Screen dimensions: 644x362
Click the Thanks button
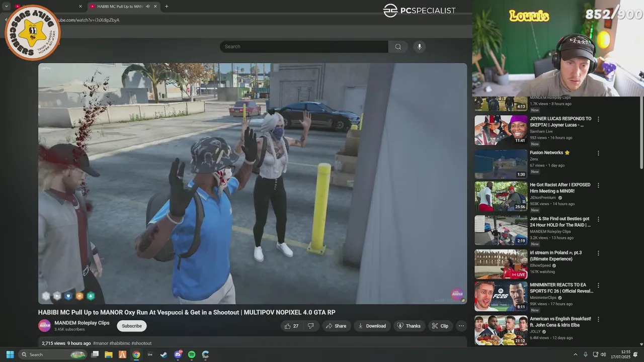coord(409,326)
